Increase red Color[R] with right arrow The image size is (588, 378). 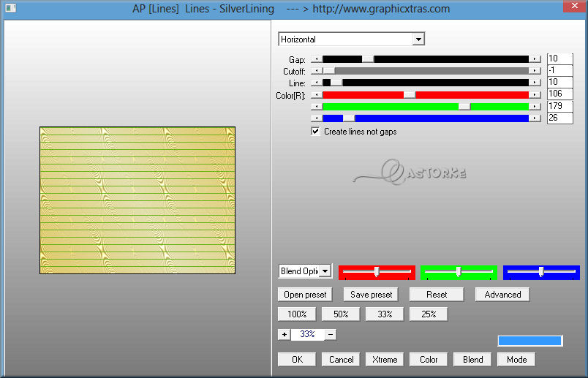[x=535, y=95]
